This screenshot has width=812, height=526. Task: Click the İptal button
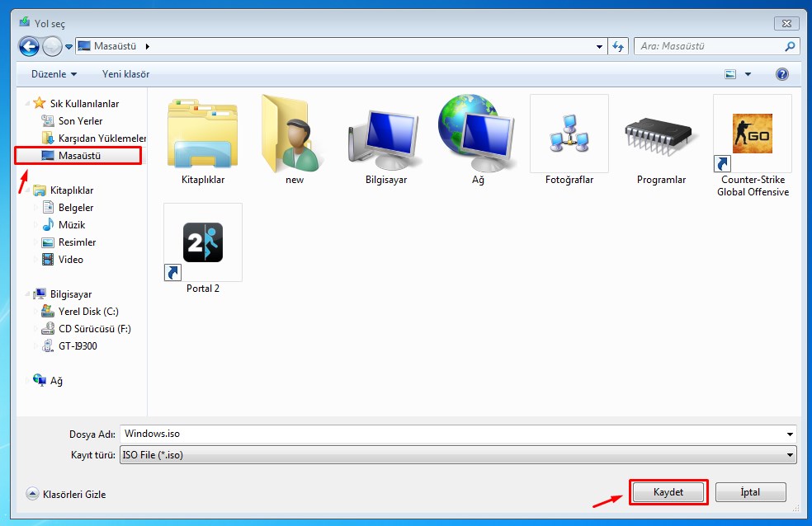750,492
